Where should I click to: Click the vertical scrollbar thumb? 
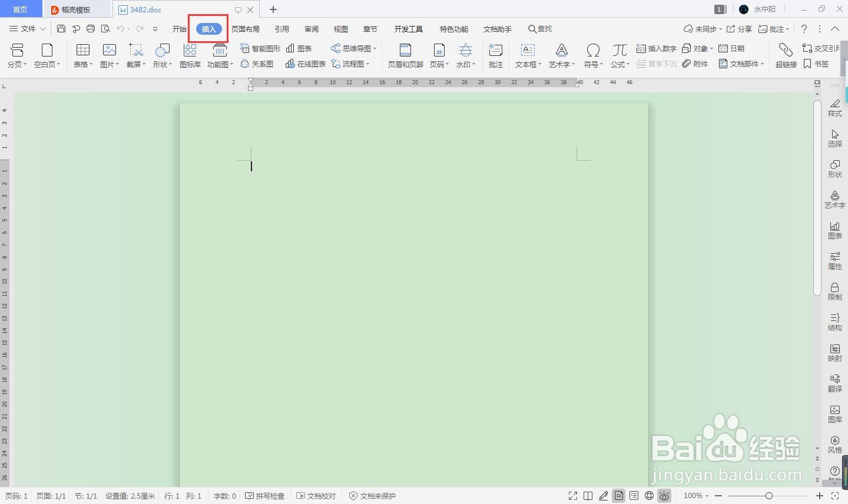817,197
